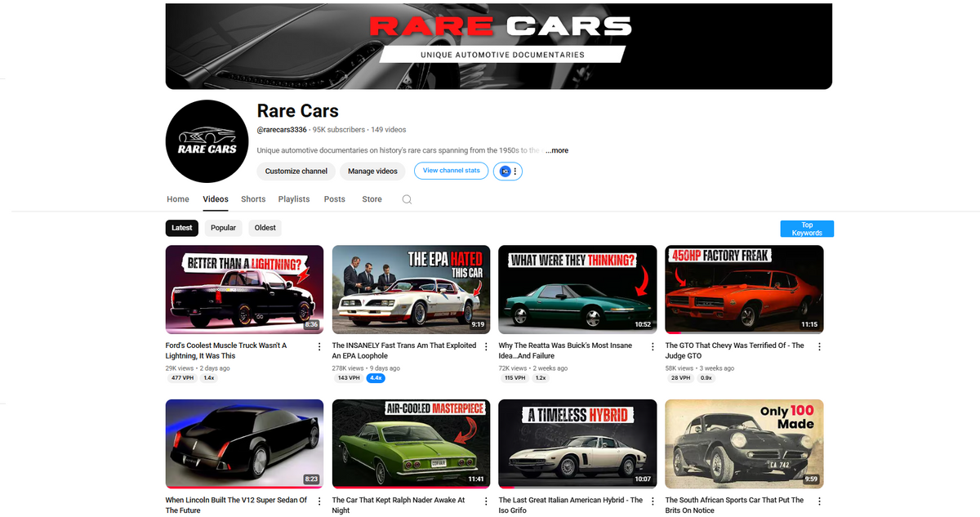Viewport: 980px width, 517px height.
Task: Open options menu for INSANELY Fast Trans Am video
Action: [486, 346]
